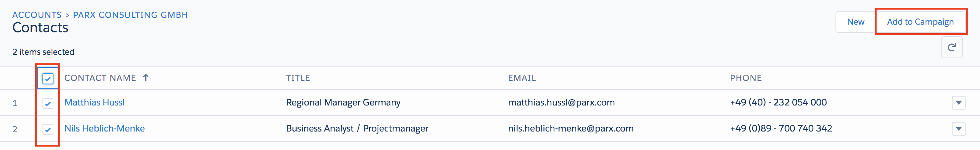The height and width of the screenshot is (150, 980).
Task: Click the Add to Campaign button
Action: click(920, 22)
